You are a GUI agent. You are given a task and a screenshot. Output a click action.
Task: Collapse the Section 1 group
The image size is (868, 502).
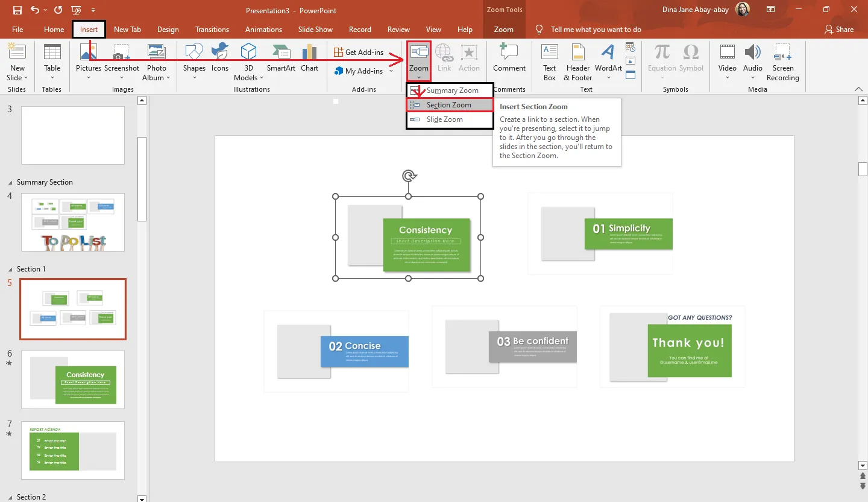(x=10, y=269)
